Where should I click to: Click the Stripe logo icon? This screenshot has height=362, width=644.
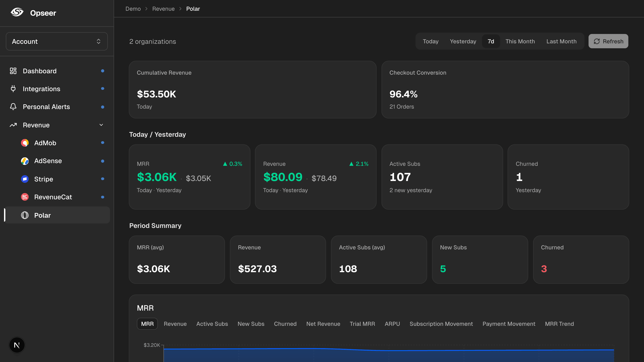(25, 179)
